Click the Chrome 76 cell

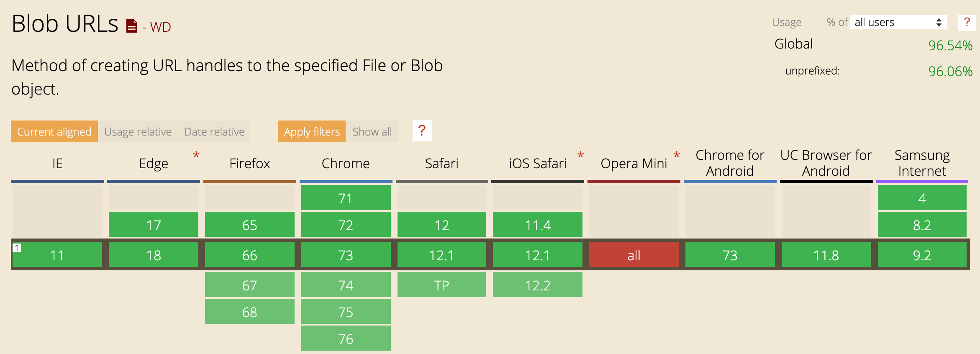click(x=346, y=338)
